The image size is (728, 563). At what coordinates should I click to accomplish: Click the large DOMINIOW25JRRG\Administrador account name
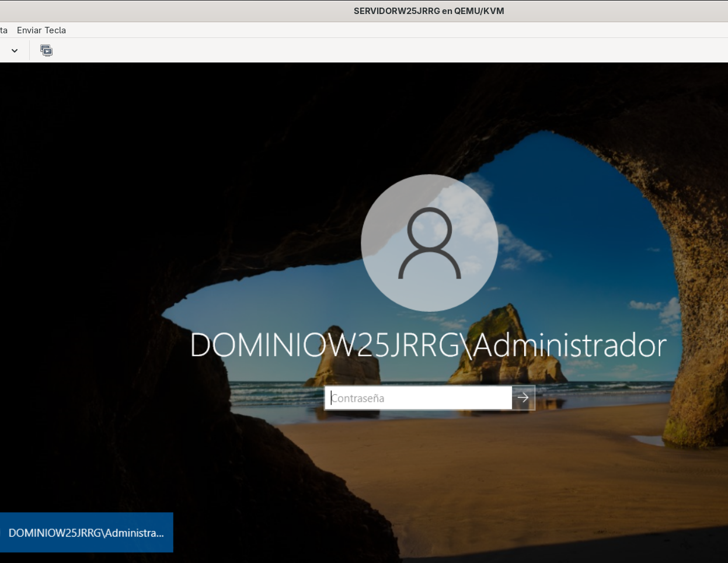429,345
